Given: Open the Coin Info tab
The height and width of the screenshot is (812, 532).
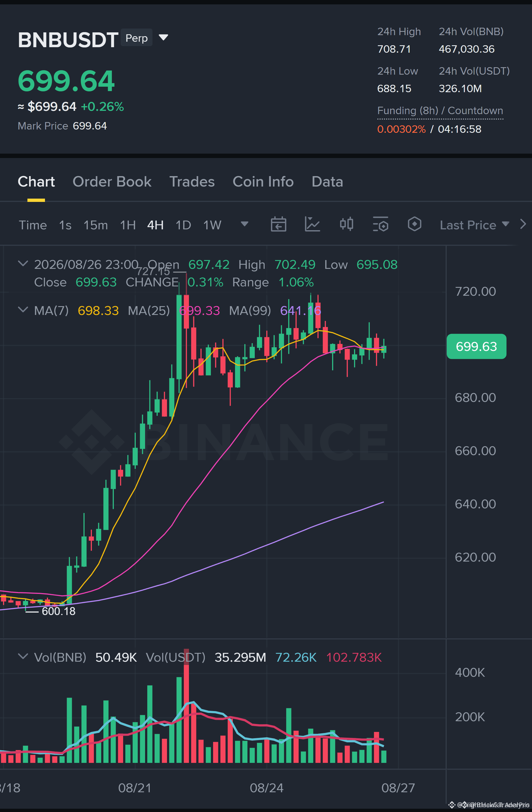Looking at the screenshot, I should click(263, 182).
